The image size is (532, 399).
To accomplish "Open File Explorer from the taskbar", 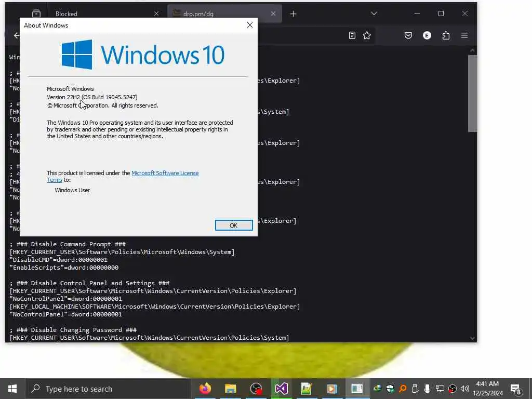I will pos(230,389).
